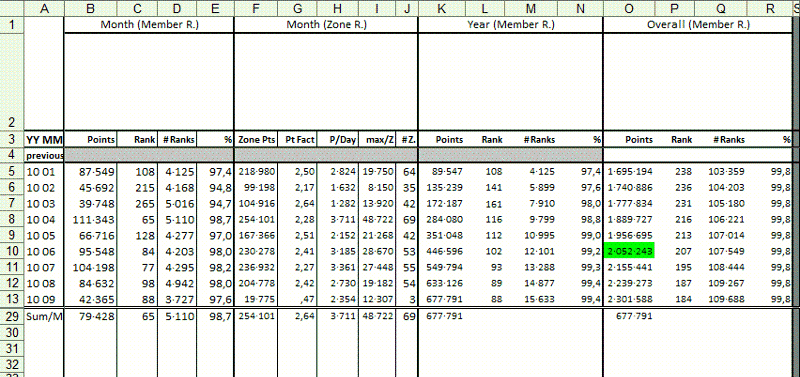The width and height of the screenshot is (800, 377).
Task: Select rank cell with value 265
Action: [x=137, y=203]
